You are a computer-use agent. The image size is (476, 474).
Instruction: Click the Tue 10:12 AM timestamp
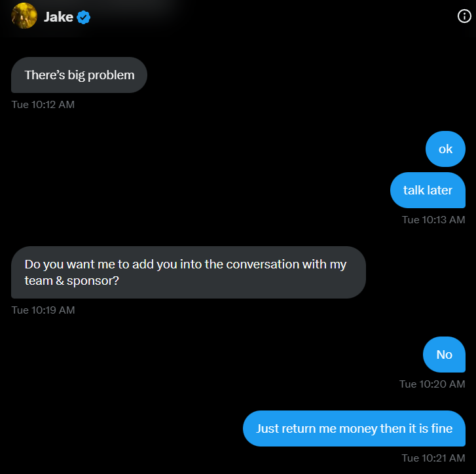coord(43,104)
